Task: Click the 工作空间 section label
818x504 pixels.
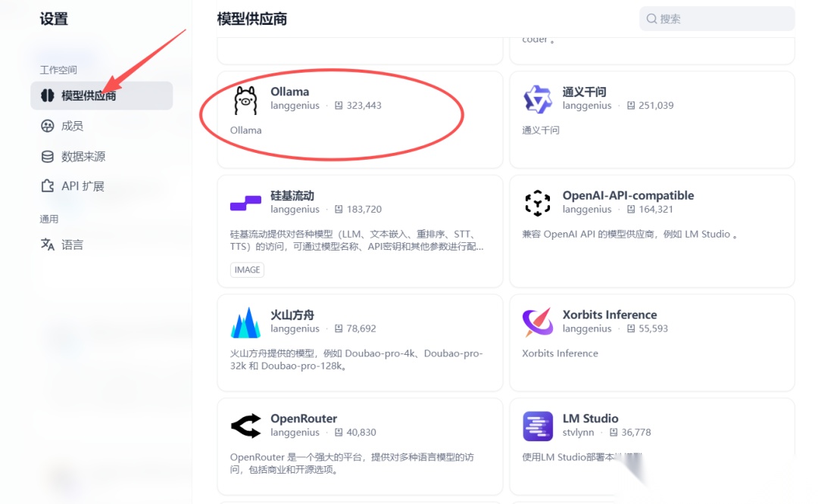Action: (58, 70)
